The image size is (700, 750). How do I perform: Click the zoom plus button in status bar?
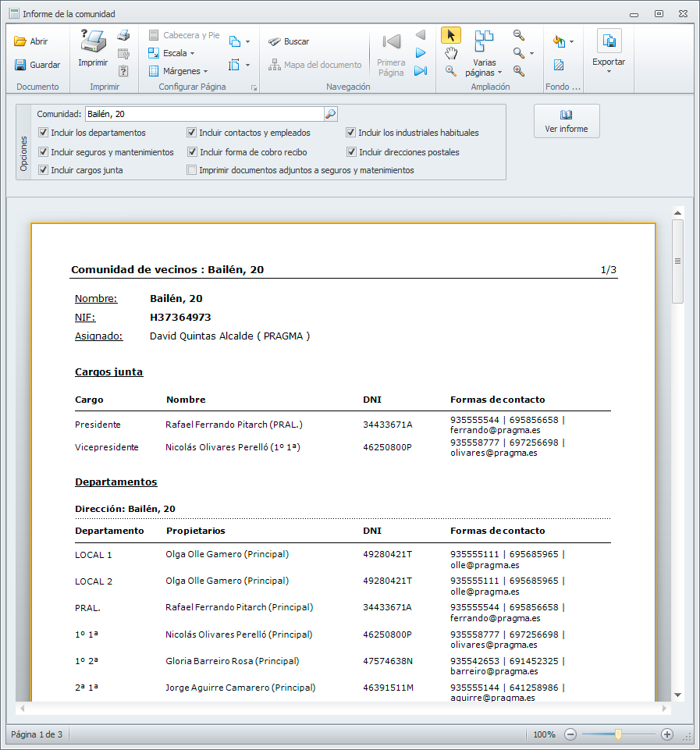tap(667, 734)
